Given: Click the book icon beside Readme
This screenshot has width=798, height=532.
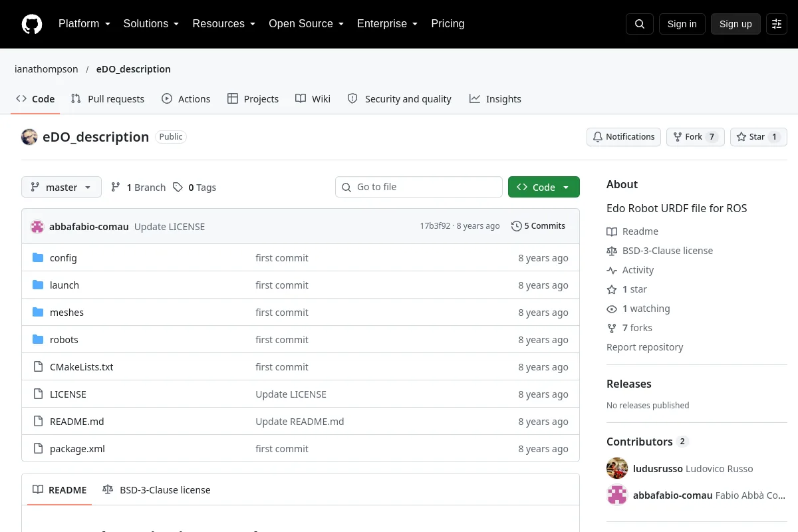Looking at the screenshot, I should pyautogui.click(x=612, y=231).
